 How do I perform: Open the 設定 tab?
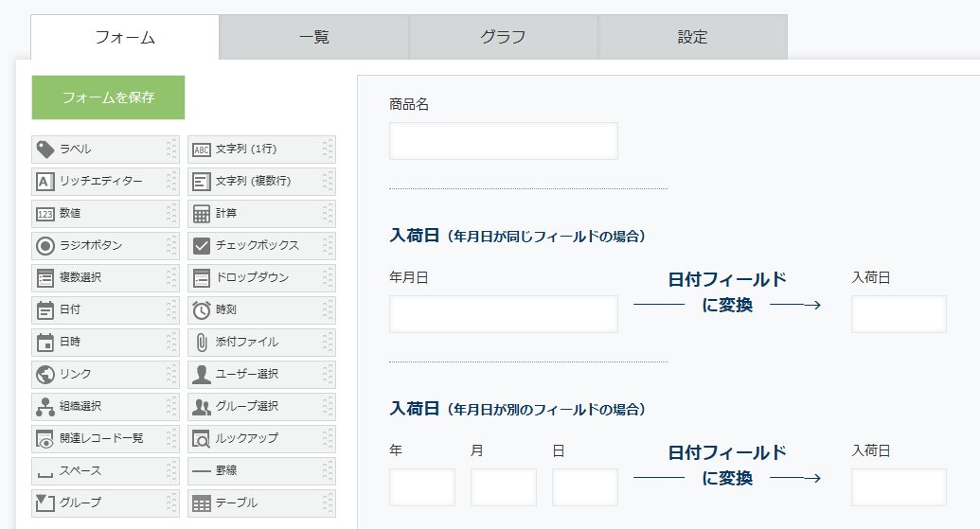[x=692, y=38]
